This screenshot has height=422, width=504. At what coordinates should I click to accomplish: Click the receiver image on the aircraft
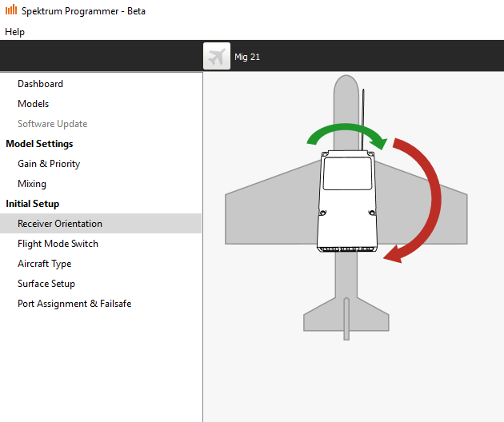click(x=347, y=201)
